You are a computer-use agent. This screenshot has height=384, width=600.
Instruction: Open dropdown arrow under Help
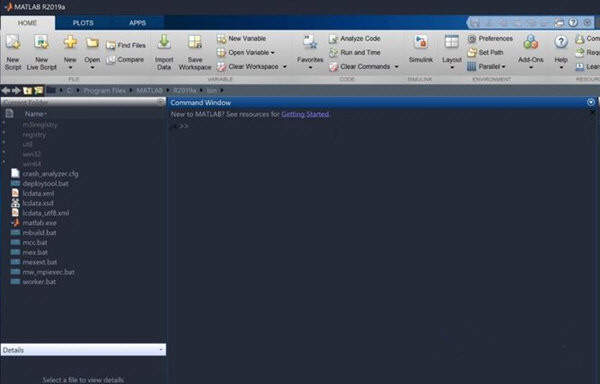[x=561, y=68]
